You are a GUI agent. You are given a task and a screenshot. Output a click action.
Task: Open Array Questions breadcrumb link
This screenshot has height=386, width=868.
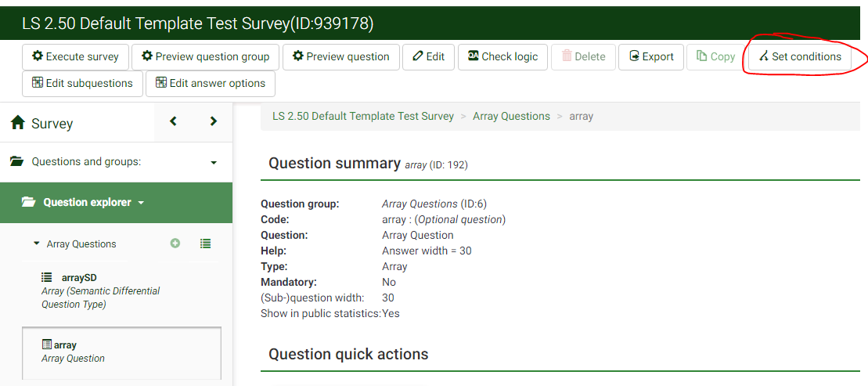point(511,116)
